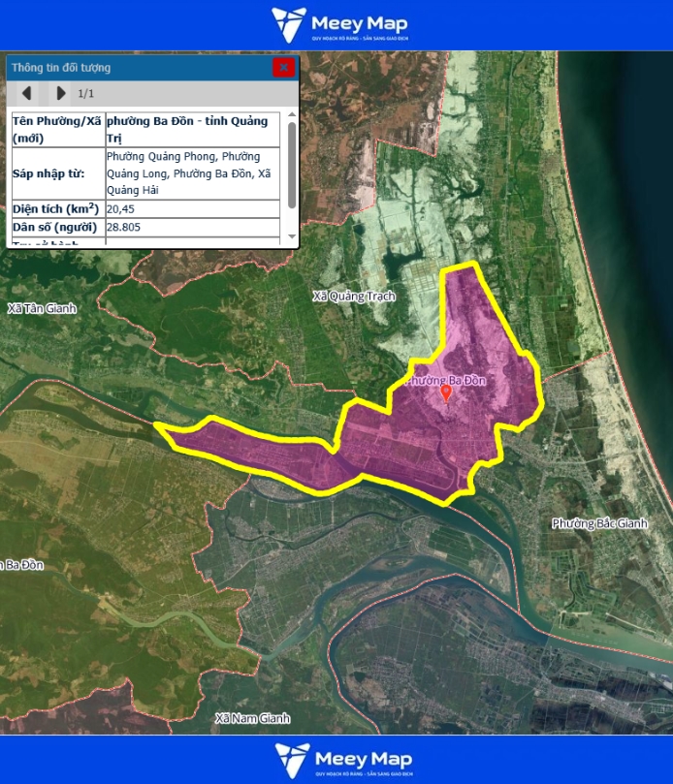Click the Diện tích value 20,45 cell

click(192, 208)
